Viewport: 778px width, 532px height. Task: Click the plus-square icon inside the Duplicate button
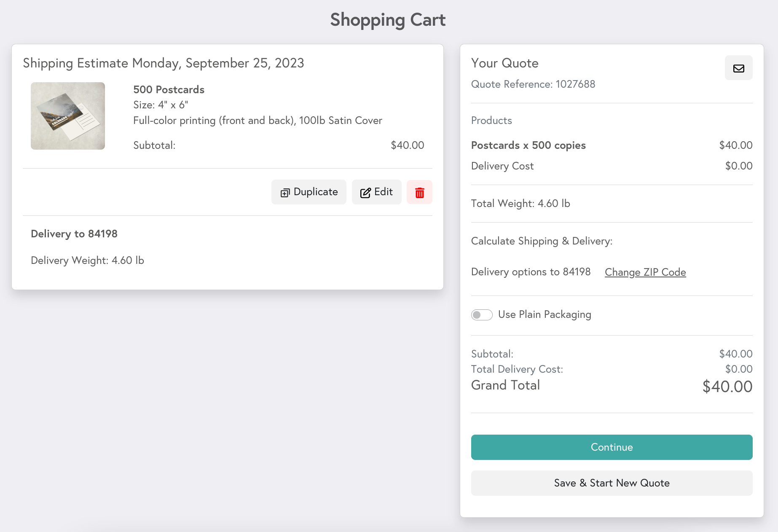tap(285, 192)
